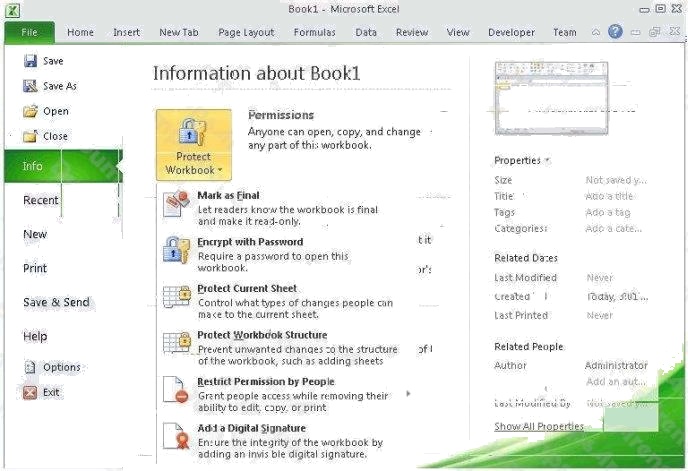Click the blue Help question mark icon

615,32
